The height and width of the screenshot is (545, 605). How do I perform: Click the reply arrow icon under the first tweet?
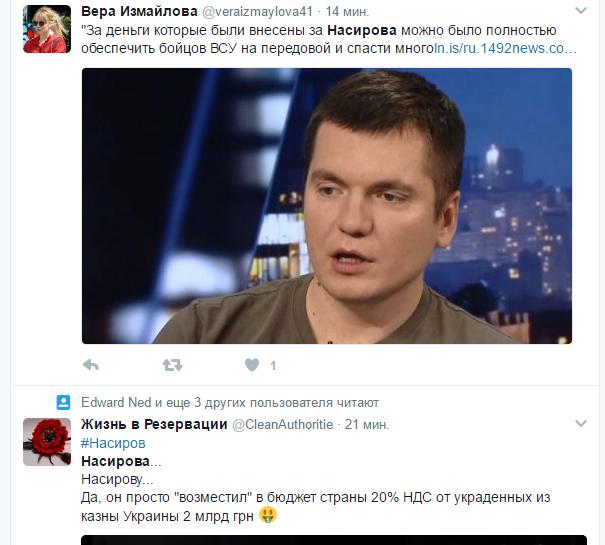[x=91, y=365]
